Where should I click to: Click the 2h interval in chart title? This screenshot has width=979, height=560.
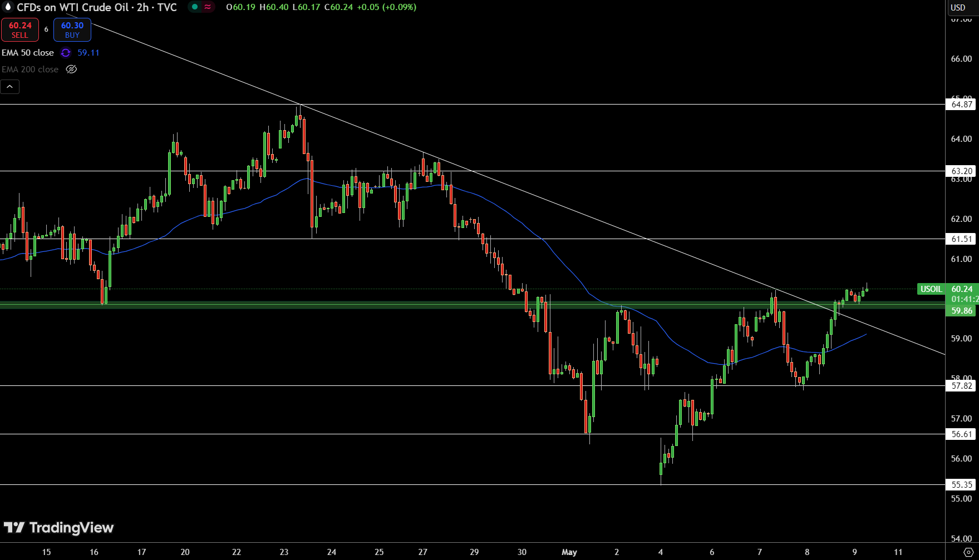tap(142, 7)
